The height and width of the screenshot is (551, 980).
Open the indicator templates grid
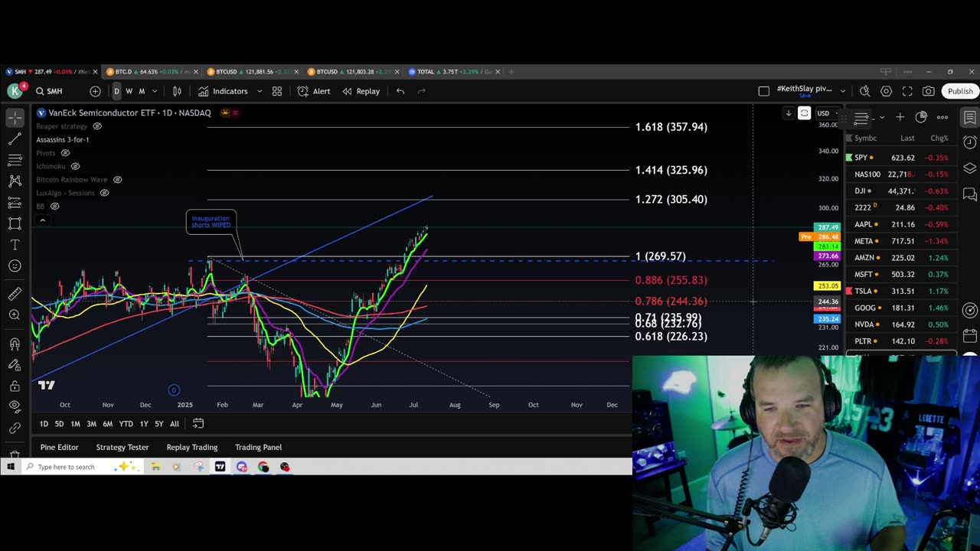pyautogui.click(x=277, y=91)
